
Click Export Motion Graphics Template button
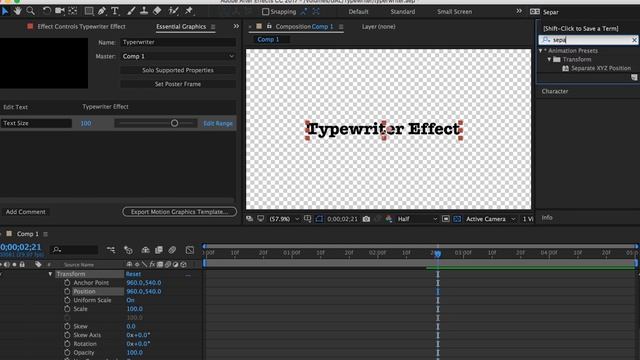(180, 212)
